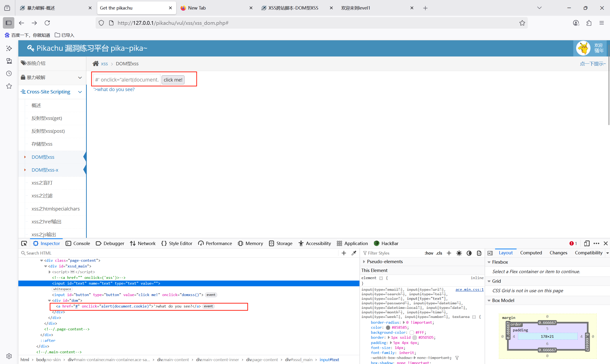Click the create new node plus icon
This screenshot has width=610, height=364.
point(344,253)
